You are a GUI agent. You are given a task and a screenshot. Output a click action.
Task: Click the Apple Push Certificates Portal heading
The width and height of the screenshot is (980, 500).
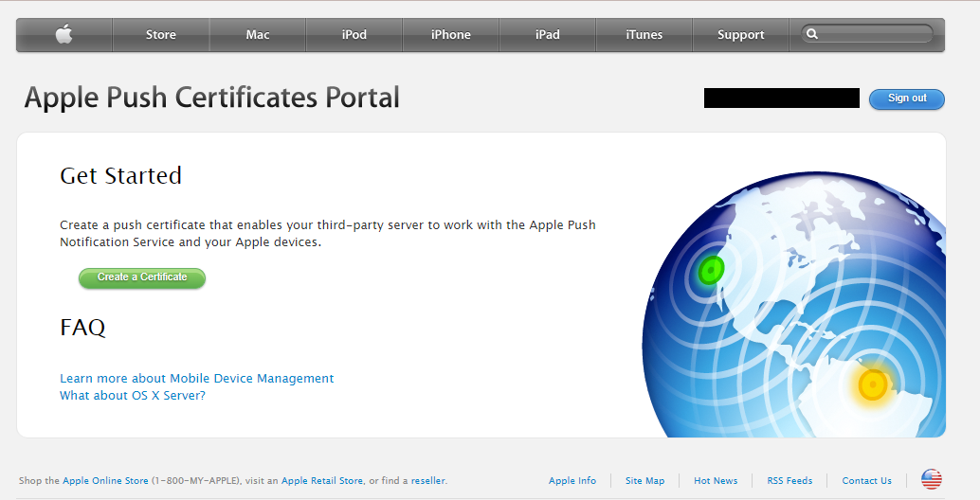(x=212, y=98)
